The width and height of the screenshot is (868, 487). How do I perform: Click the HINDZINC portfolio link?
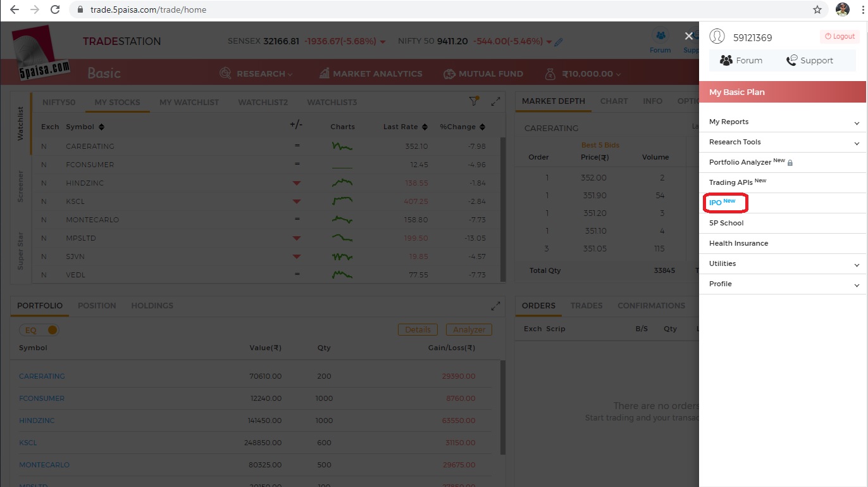tap(37, 421)
